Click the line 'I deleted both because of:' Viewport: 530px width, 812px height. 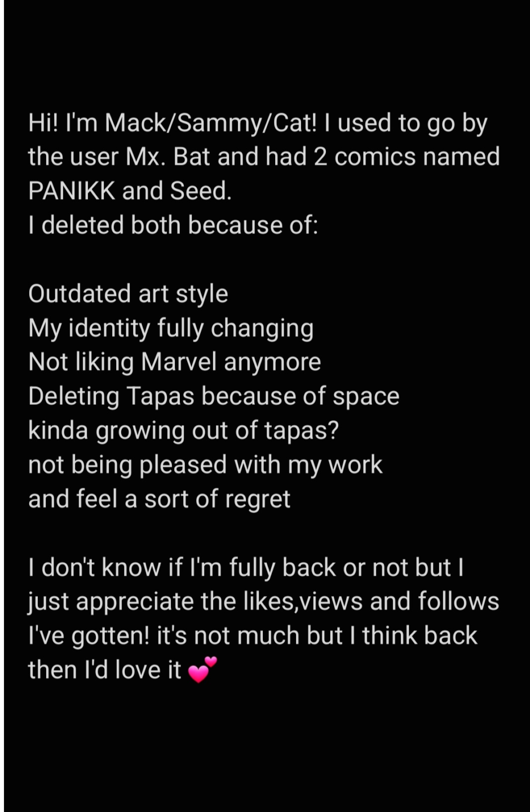[173, 226]
